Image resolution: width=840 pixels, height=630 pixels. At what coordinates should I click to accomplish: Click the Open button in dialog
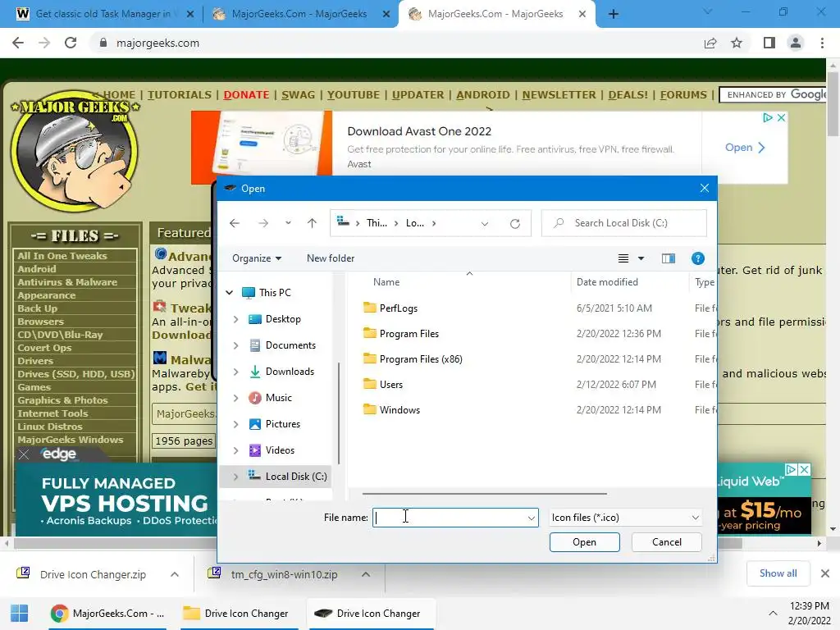pos(584,542)
